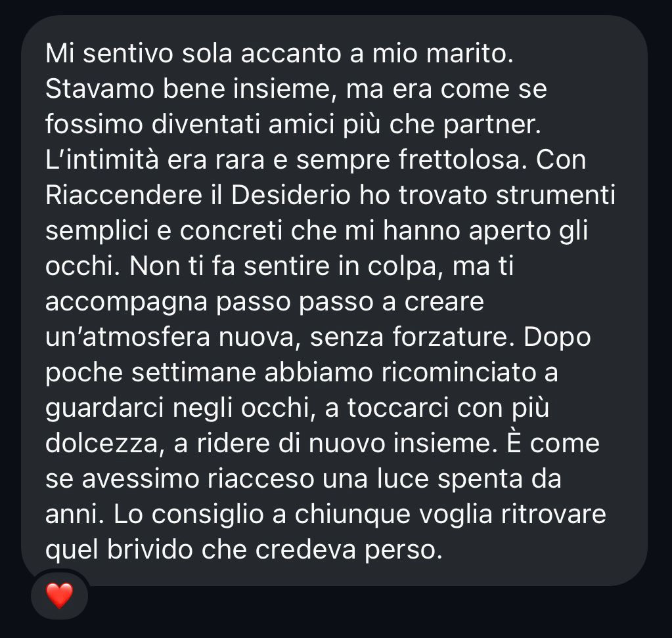Screen dimensions: 672x638
Task: Click the word 'dolcezza' in the text
Action: (x=102, y=444)
